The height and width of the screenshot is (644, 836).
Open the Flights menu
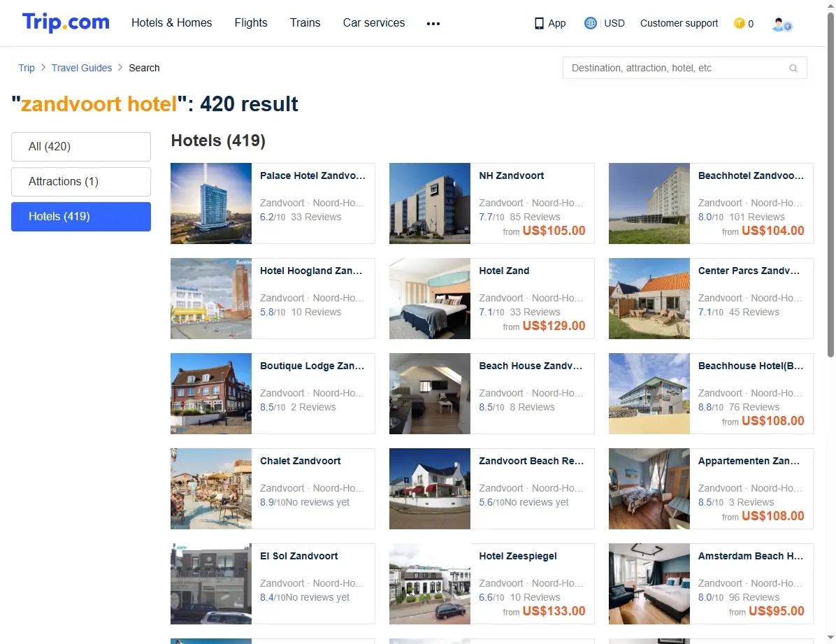coord(251,23)
